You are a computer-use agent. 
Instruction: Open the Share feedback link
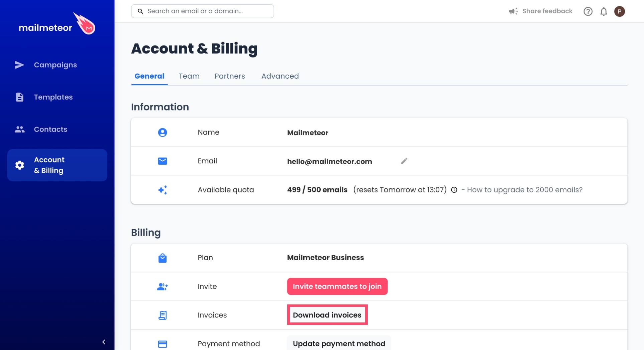coord(547,11)
